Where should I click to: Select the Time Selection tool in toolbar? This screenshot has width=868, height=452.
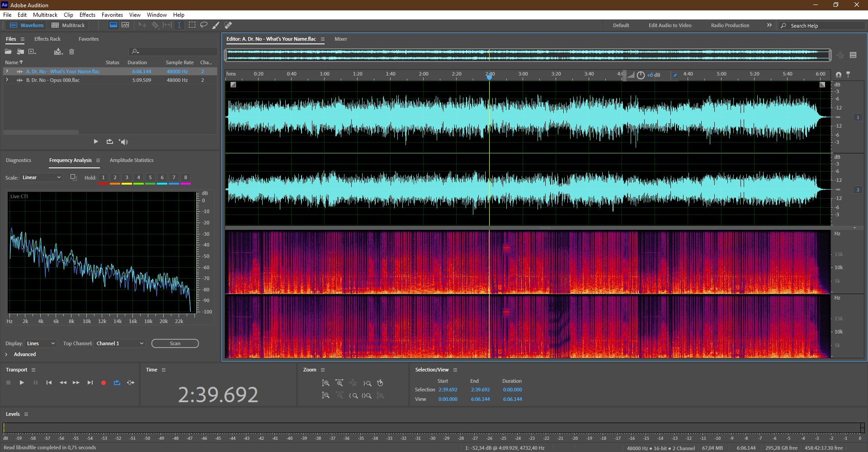click(x=179, y=25)
